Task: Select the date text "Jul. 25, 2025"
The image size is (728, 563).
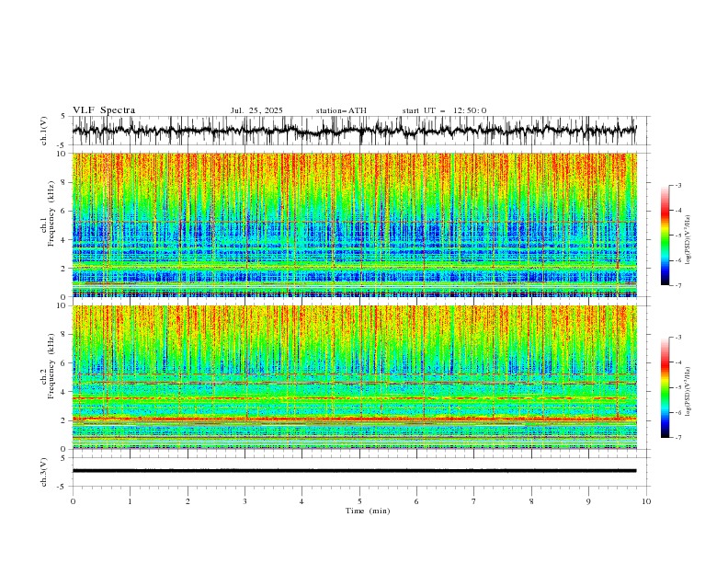Action: [256, 110]
